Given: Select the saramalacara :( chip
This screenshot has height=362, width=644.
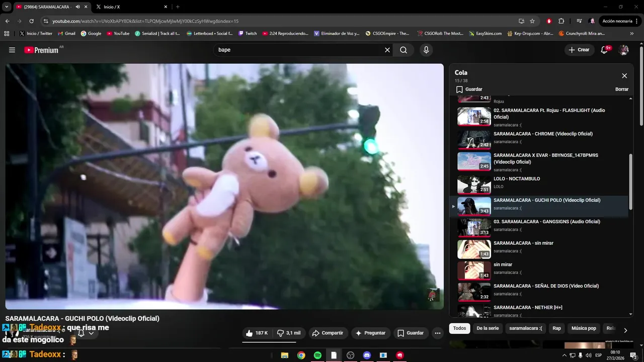Looking at the screenshot, I should [526, 328].
